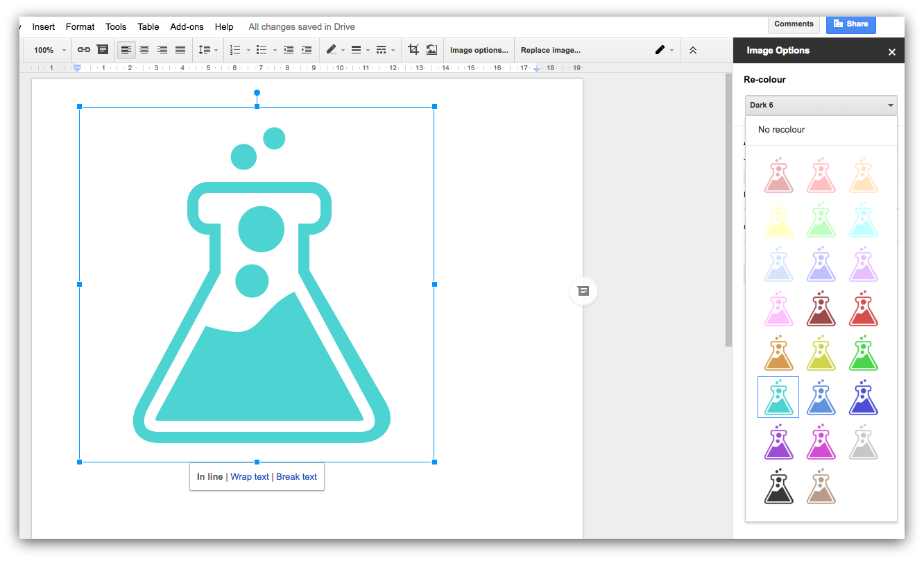
Task: Click the Mask image icon
Action: pyautogui.click(x=432, y=49)
